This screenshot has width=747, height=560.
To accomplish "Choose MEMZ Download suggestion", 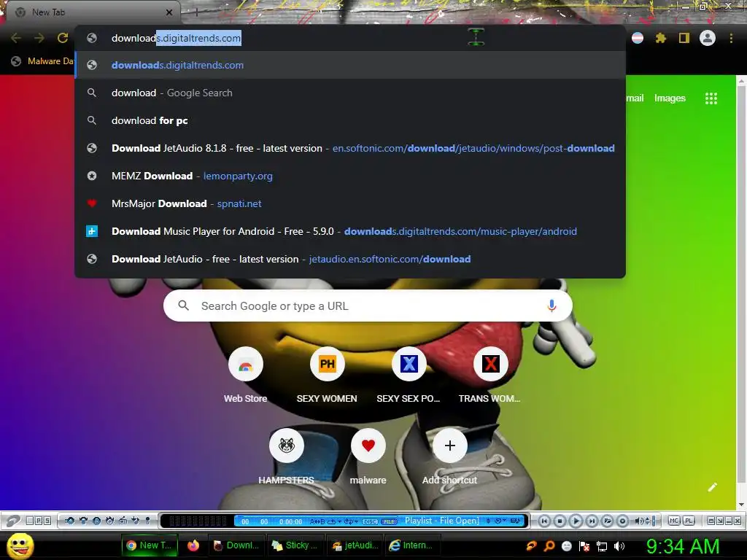I will pos(350,176).
